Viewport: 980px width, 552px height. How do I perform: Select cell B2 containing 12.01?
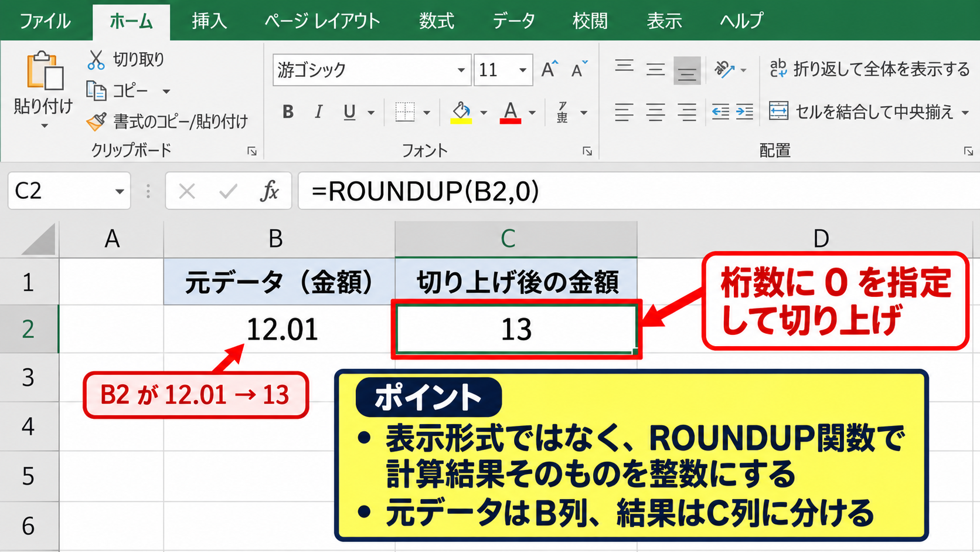click(x=280, y=329)
